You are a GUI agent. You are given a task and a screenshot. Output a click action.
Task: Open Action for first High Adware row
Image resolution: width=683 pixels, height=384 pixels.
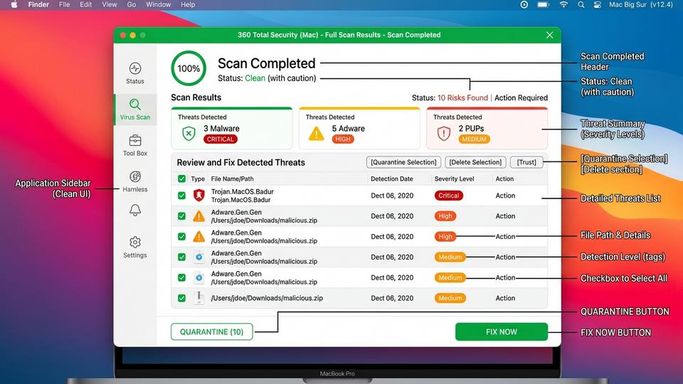tap(505, 216)
